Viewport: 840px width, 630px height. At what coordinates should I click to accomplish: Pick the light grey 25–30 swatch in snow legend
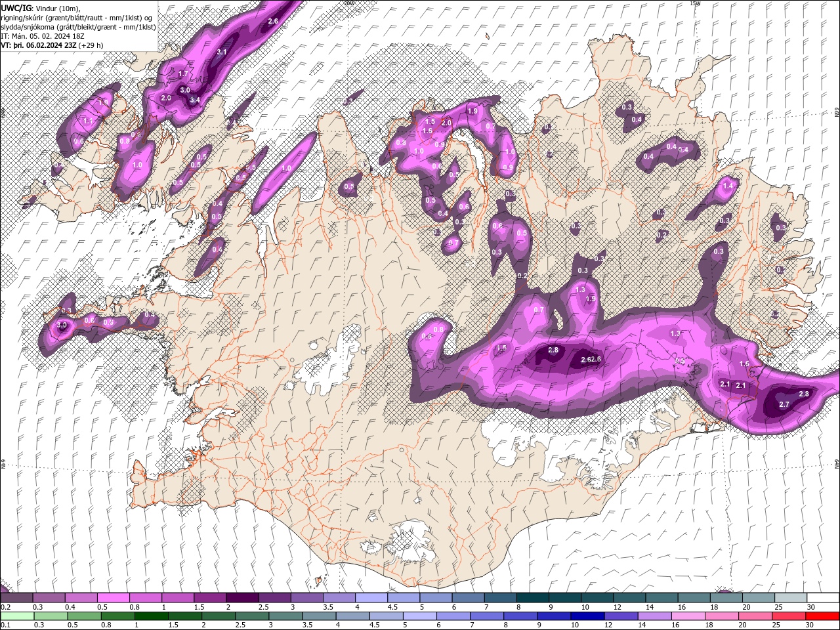791,598
